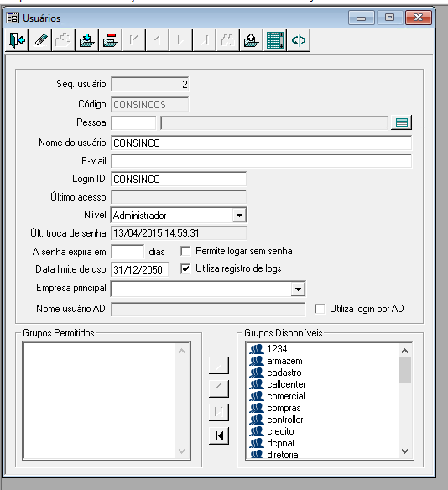Click the Último acesso field
This screenshot has height=490, width=448.
(179, 197)
